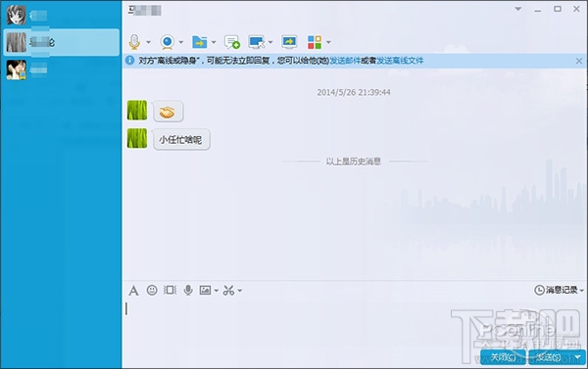Open font settings with A icon
This screenshot has height=369, width=588.
tap(133, 291)
